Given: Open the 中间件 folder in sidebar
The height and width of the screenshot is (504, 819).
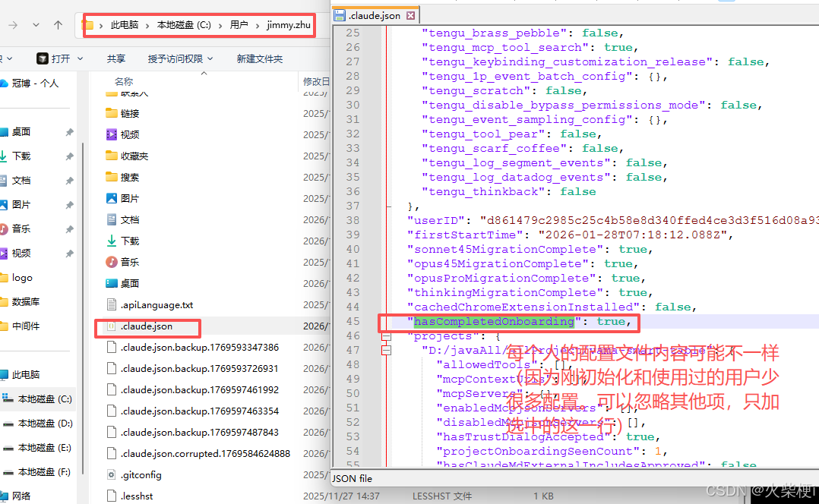Looking at the screenshot, I should pos(26,326).
